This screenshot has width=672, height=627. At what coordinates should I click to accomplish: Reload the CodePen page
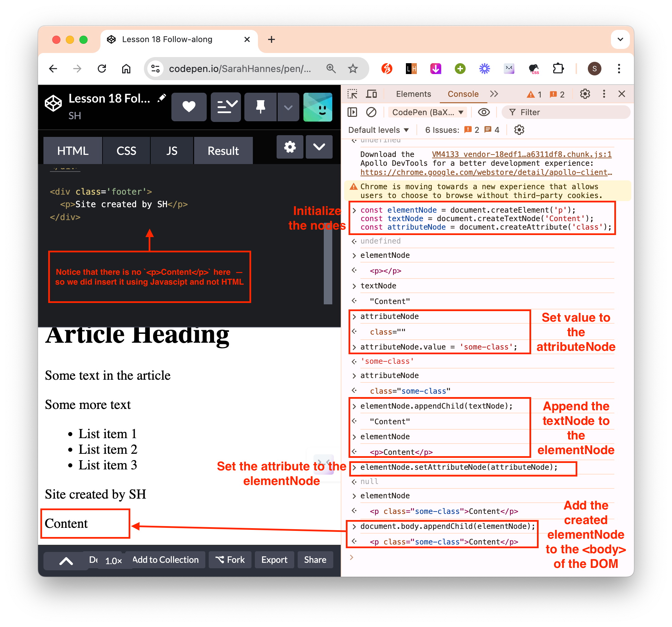102,69
